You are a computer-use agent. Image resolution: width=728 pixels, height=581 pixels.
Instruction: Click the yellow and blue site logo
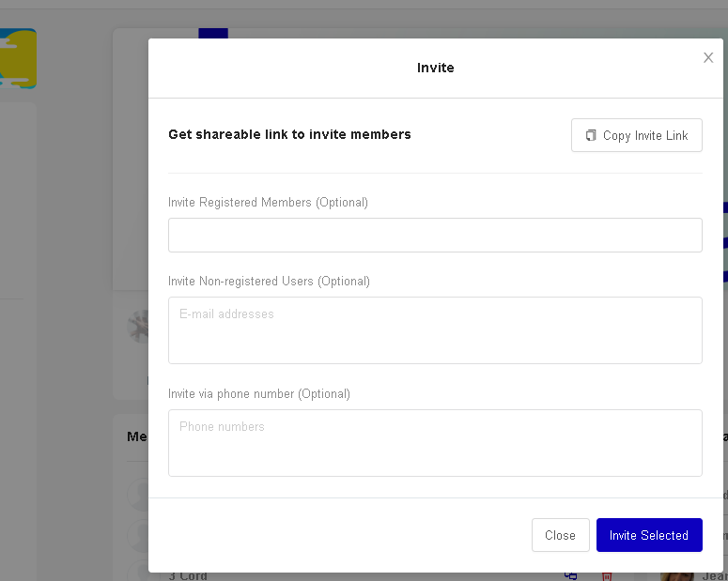[x=18, y=58]
